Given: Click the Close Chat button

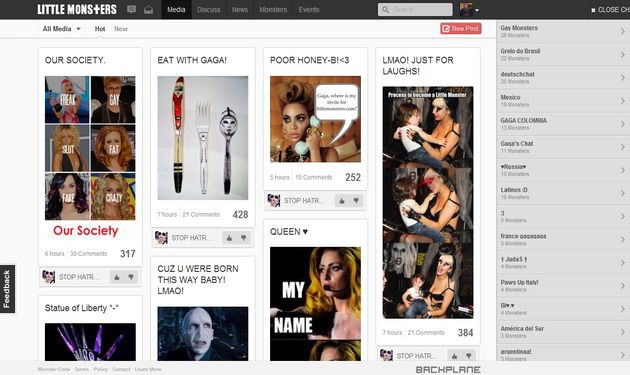Looking at the screenshot, I should 610,10.
